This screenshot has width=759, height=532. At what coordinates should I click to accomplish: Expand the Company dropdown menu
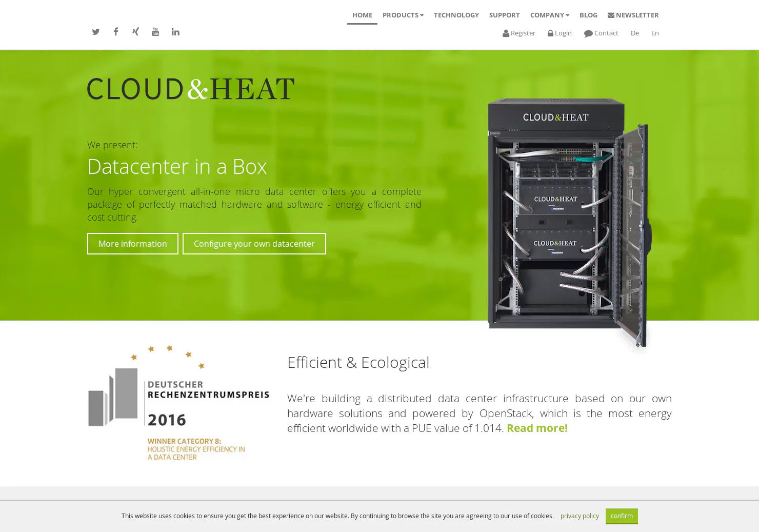tap(550, 15)
